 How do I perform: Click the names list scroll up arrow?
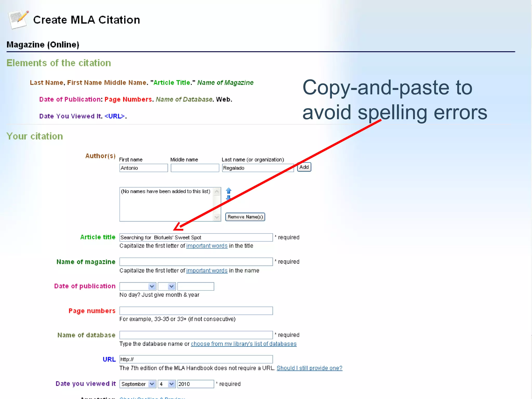click(217, 192)
